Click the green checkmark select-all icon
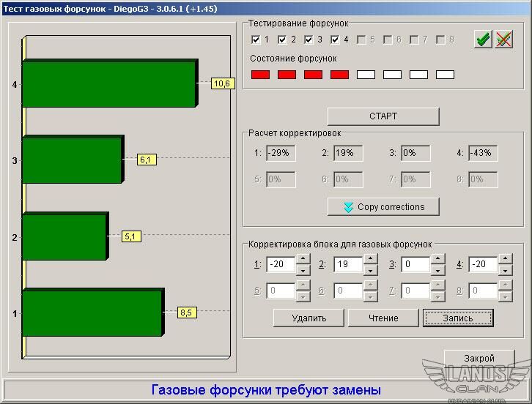Image resolution: width=532 pixels, height=404 pixels. pos(482,40)
